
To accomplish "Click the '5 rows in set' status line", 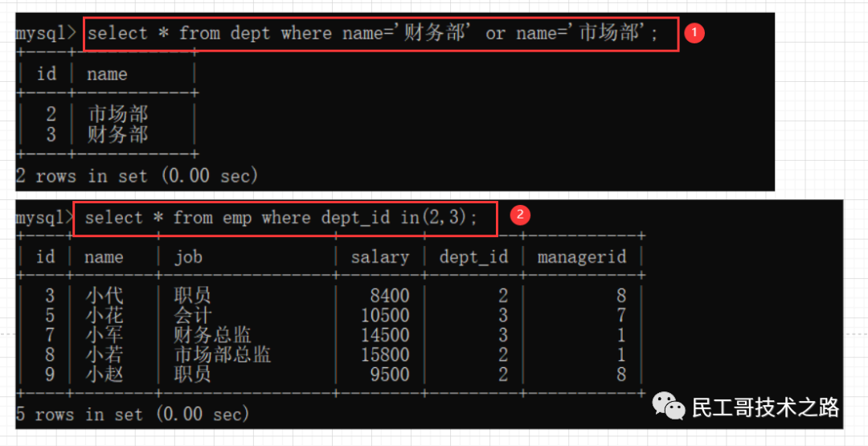I will pyautogui.click(x=133, y=414).
